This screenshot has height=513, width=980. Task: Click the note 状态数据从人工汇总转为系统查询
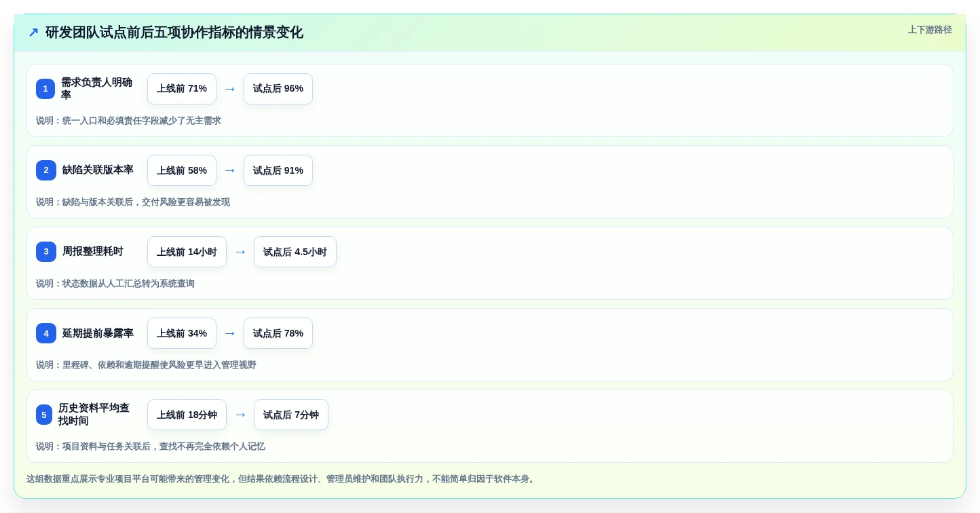[x=115, y=284]
